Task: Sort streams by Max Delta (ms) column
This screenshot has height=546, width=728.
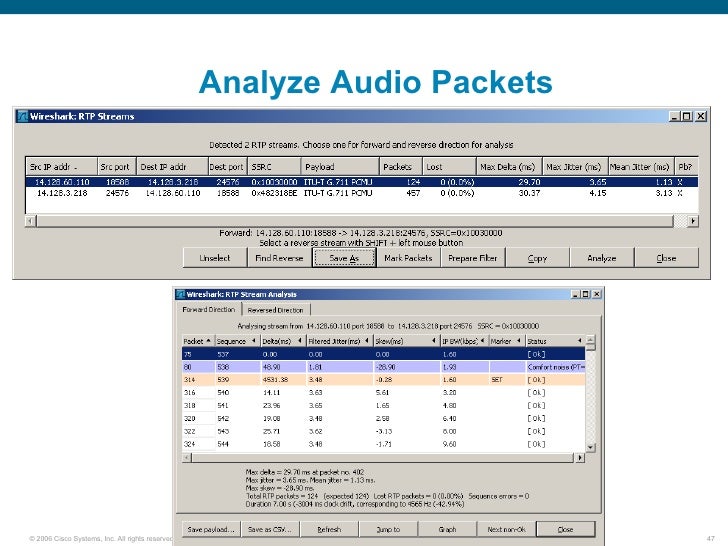Action: 509,167
